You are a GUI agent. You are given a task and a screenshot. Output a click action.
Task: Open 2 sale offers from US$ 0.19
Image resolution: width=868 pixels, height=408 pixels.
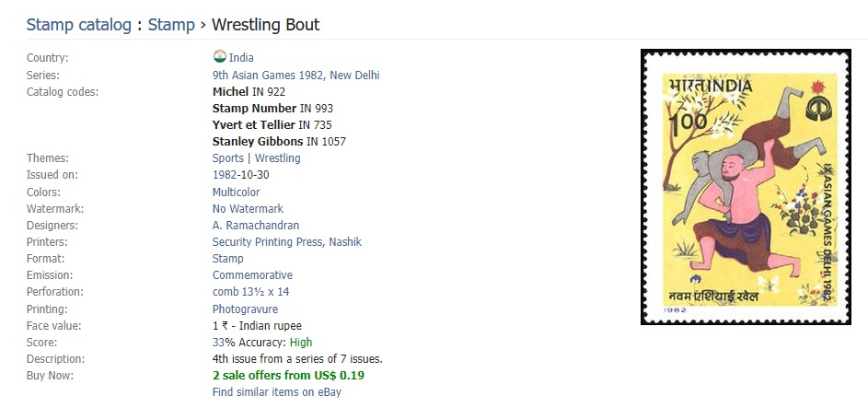(x=288, y=376)
